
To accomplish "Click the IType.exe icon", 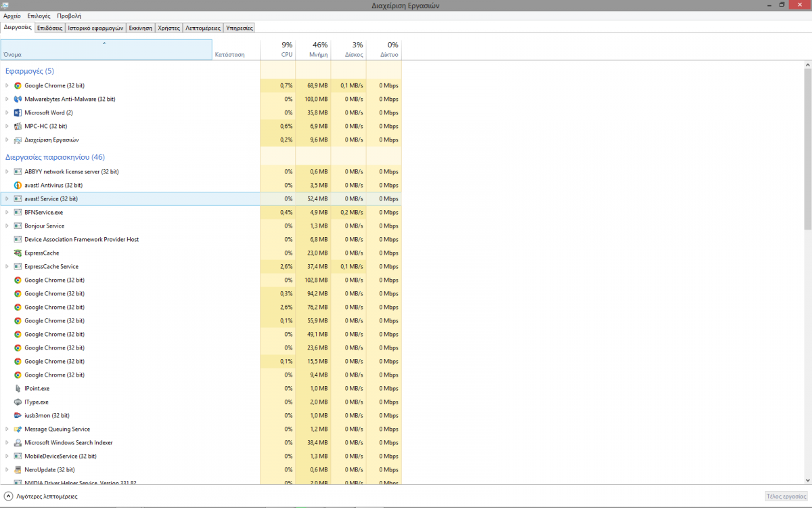I will (18, 402).
